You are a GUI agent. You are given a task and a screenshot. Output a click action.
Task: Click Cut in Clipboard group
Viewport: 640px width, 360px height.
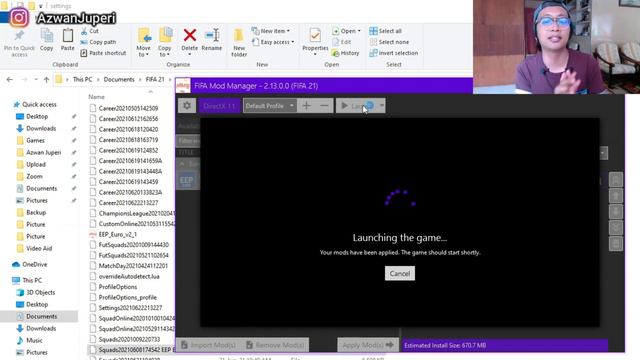90,31
